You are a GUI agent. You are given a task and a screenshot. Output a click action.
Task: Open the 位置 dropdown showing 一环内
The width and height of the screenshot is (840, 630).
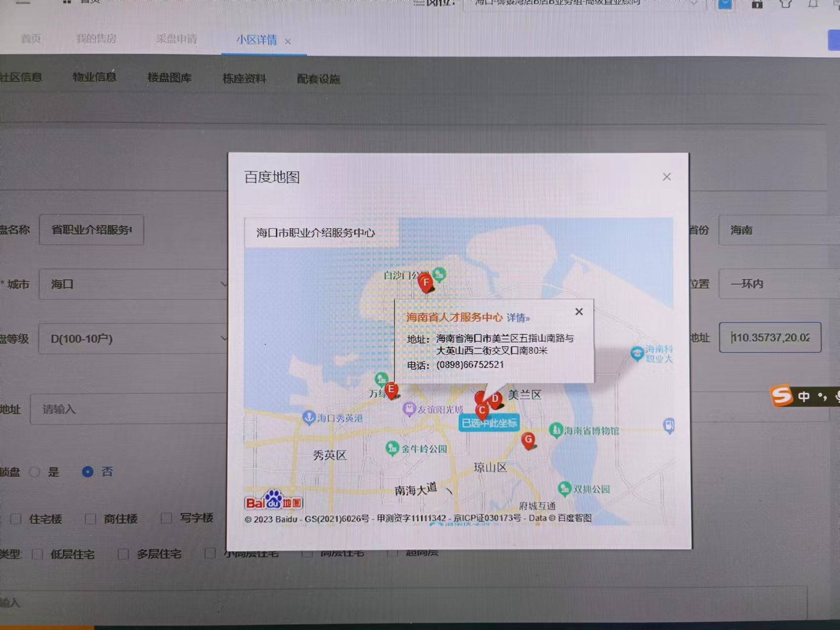pyautogui.click(x=778, y=284)
